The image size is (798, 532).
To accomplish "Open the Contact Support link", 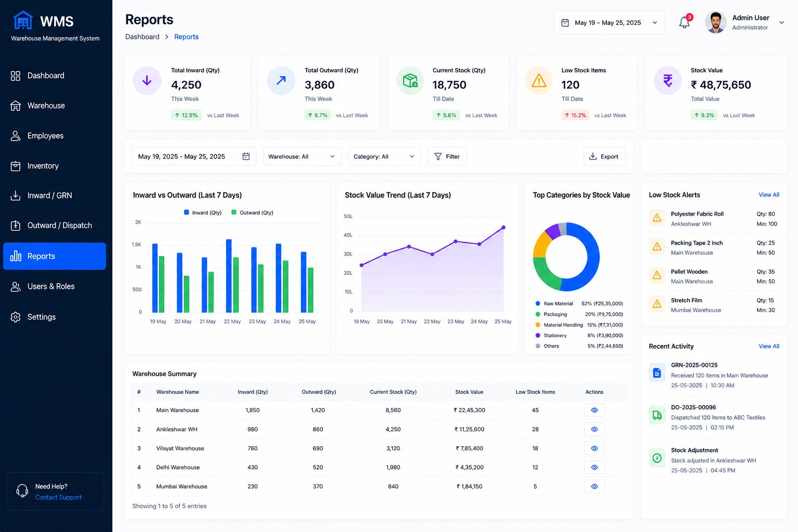I will tap(58, 497).
